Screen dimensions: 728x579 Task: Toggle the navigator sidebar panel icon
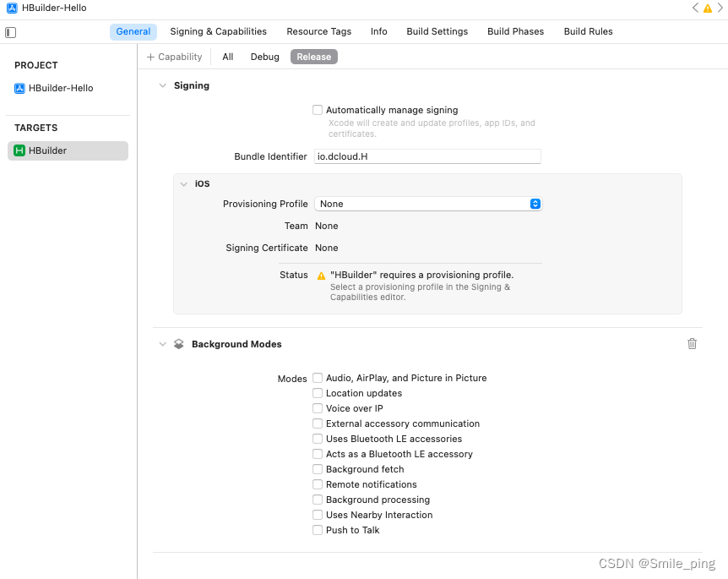click(11, 32)
